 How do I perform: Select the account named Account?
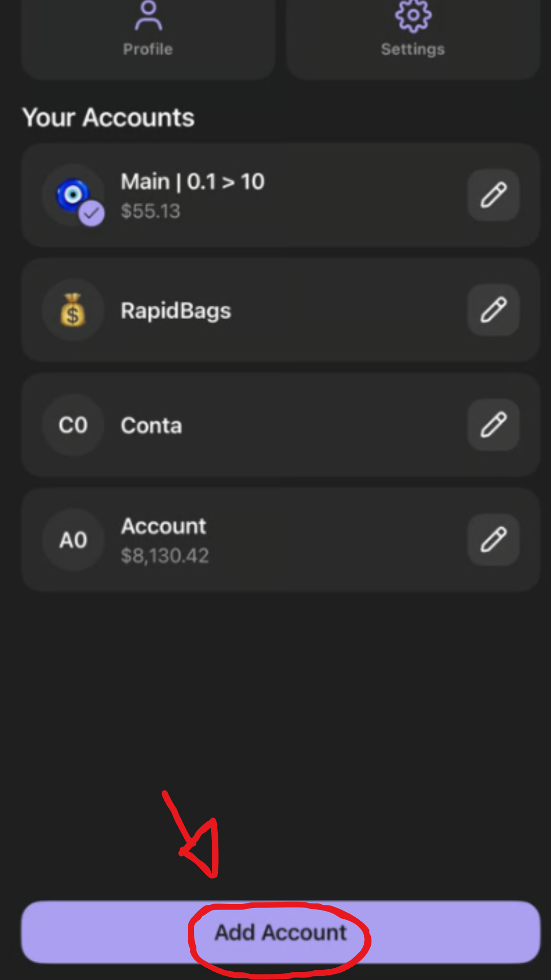(163, 526)
